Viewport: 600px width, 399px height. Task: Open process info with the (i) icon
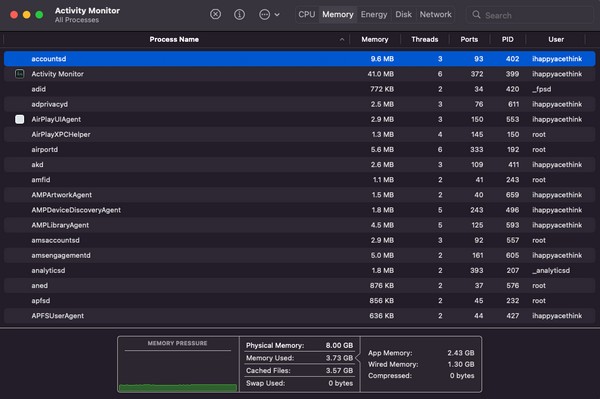[240, 15]
